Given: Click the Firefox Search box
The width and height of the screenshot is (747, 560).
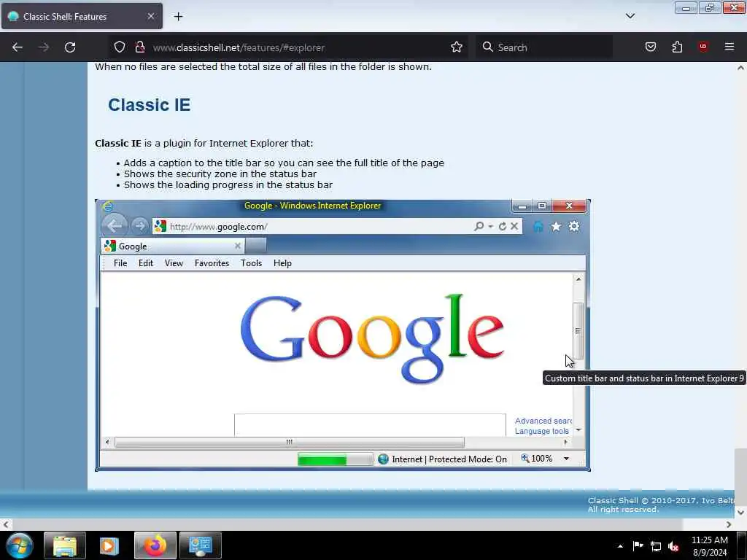Looking at the screenshot, I should (544, 47).
